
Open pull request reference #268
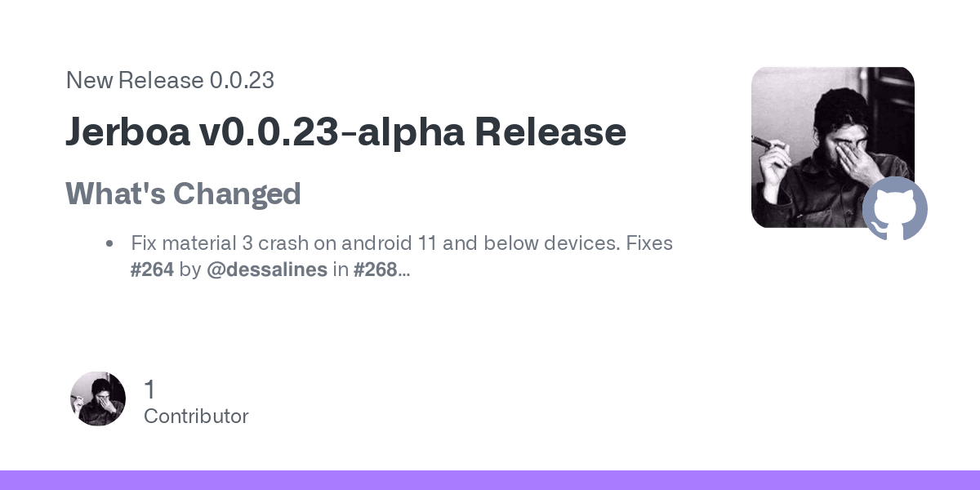(375, 269)
